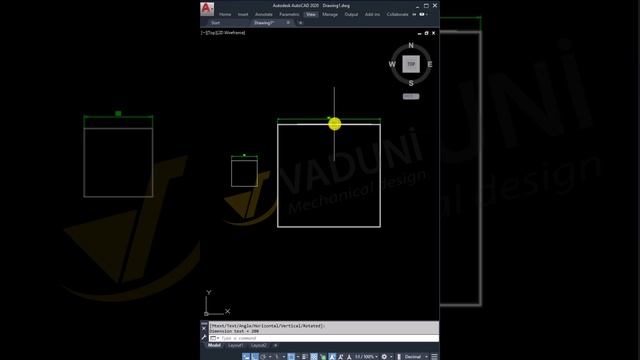640x360 pixels.
Task: Open the Collaborate ribbon tab
Action: (x=397, y=14)
